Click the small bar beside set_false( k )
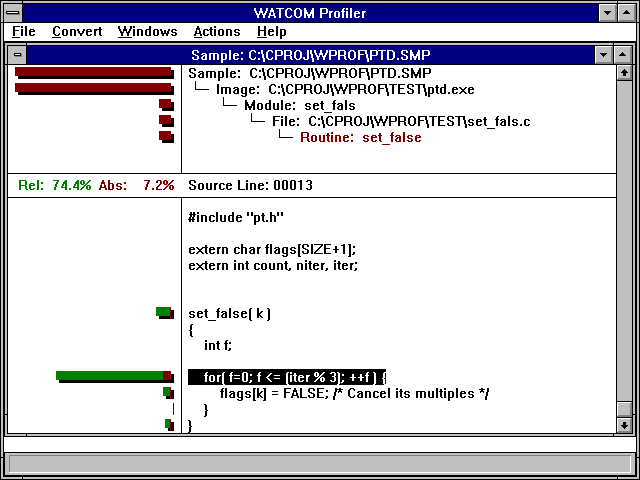640x480 pixels. pos(164,313)
